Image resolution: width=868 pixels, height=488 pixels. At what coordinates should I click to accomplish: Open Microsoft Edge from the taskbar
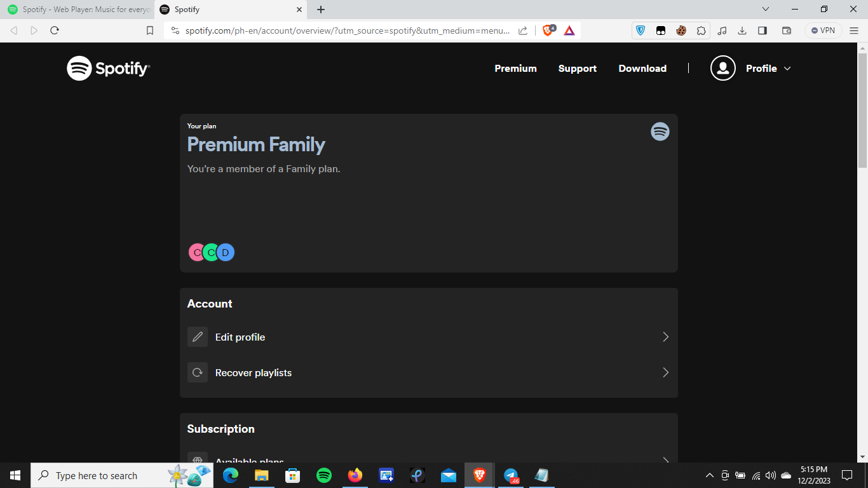(x=231, y=475)
